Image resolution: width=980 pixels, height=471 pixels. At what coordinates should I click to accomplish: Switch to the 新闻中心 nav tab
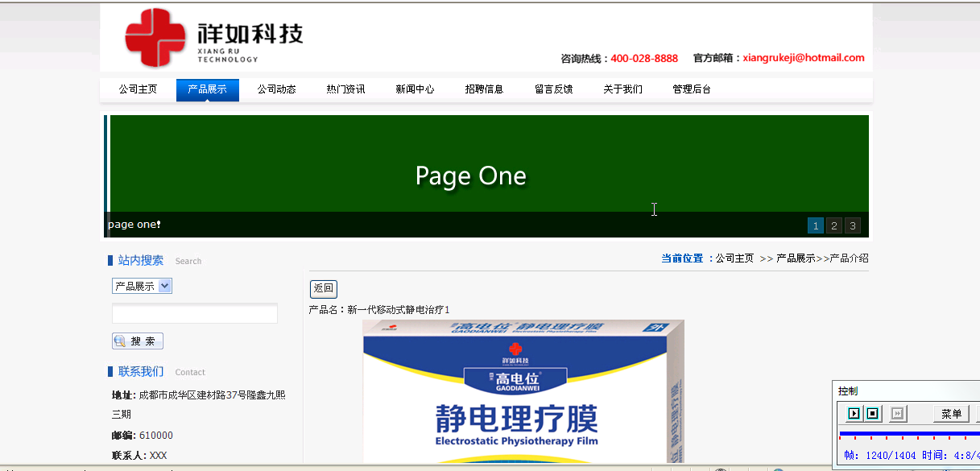pyautogui.click(x=415, y=89)
